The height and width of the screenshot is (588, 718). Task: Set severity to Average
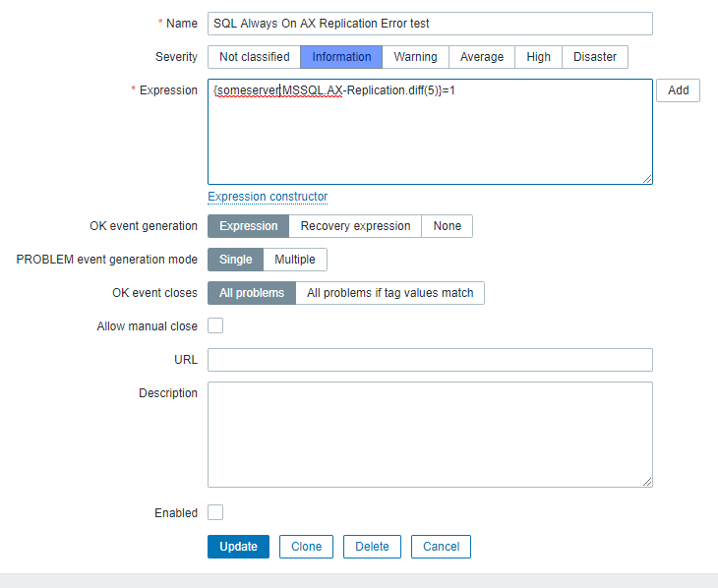pyautogui.click(x=482, y=57)
